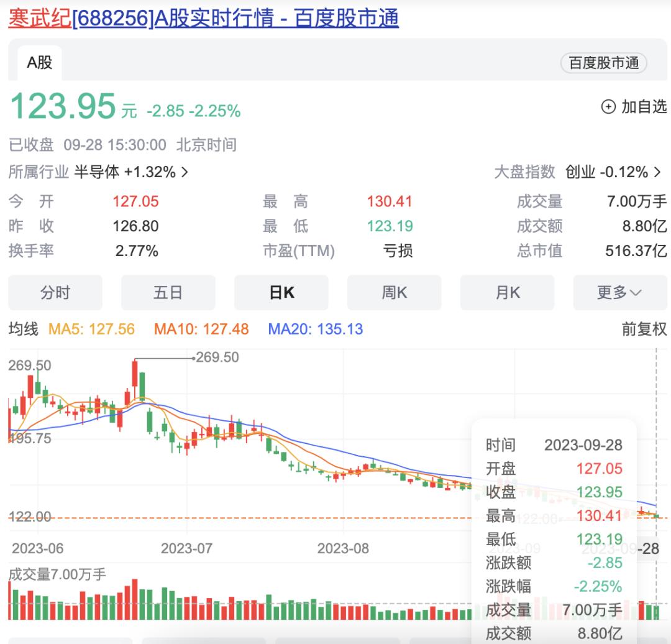Select the 日K chart tab
Screen dimensions: 671x644
(x=281, y=293)
